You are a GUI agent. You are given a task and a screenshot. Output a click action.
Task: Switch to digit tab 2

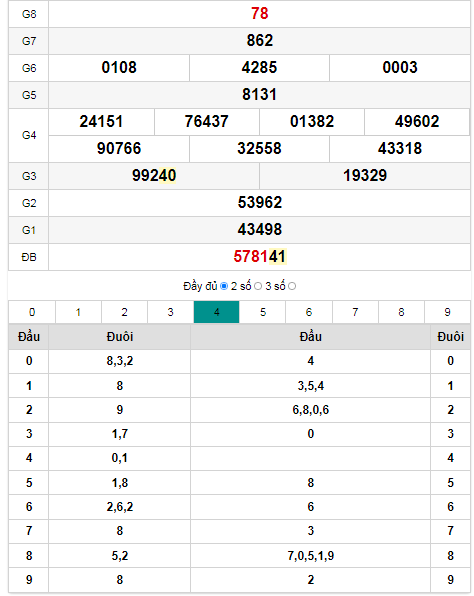[x=124, y=312]
